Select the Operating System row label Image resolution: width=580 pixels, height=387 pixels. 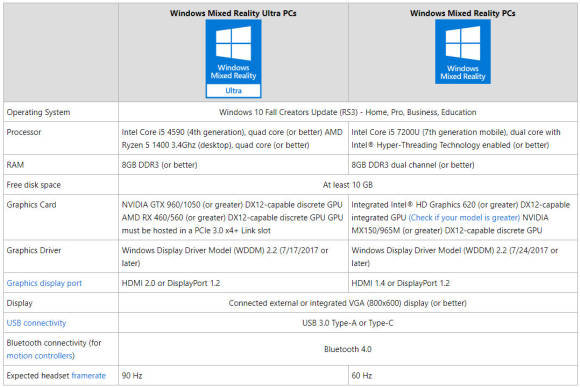(38, 112)
